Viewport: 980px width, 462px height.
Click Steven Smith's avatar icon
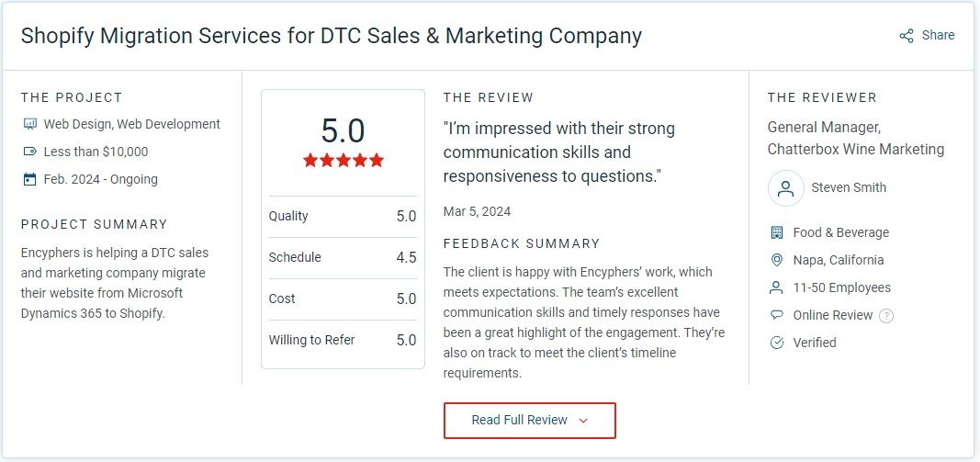(785, 188)
